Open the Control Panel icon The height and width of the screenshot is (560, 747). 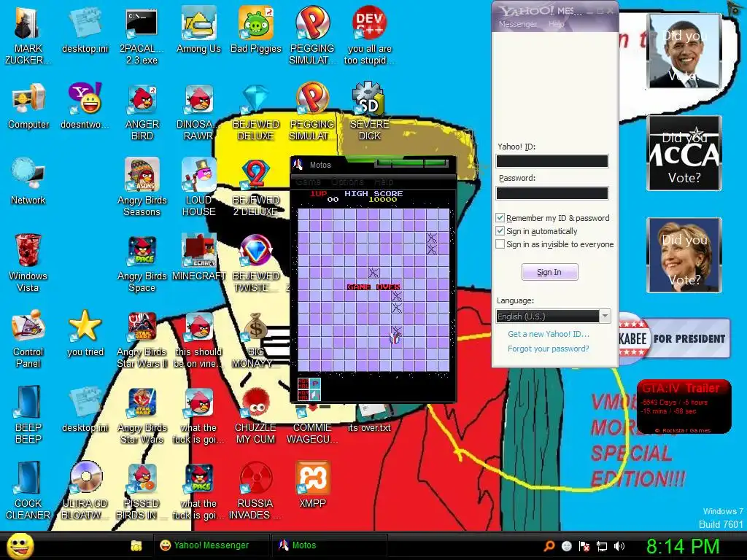tap(28, 339)
